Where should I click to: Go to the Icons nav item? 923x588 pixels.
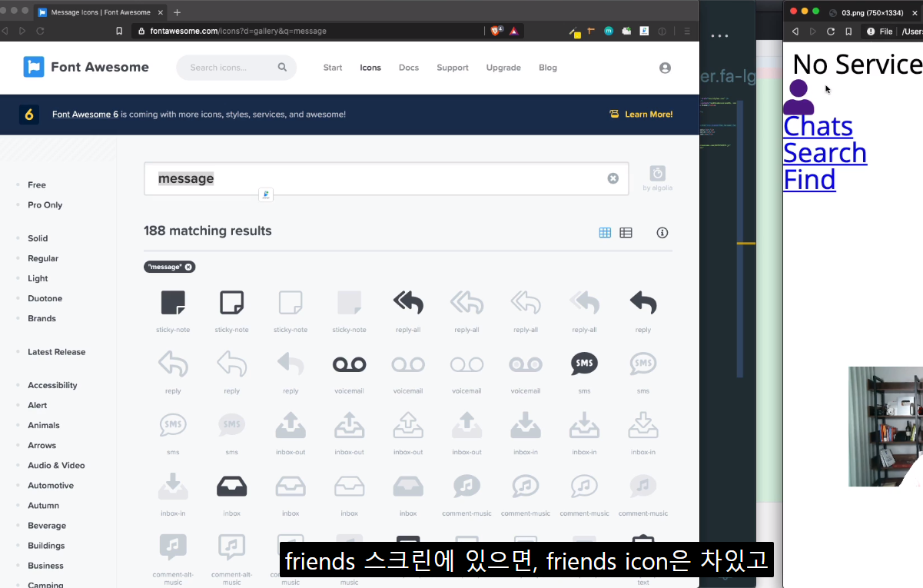(370, 68)
